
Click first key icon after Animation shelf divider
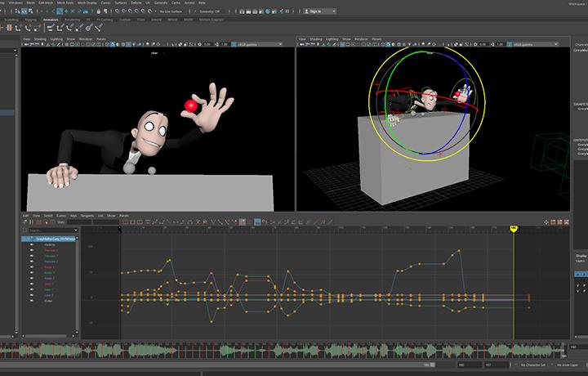pos(51,28)
